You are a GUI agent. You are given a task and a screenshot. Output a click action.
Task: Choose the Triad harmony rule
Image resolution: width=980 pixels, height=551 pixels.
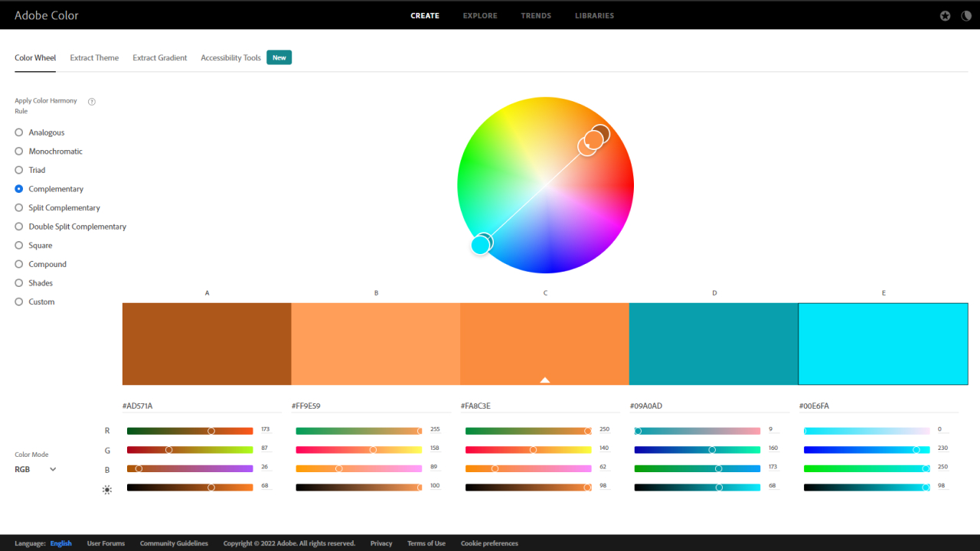(19, 170)
